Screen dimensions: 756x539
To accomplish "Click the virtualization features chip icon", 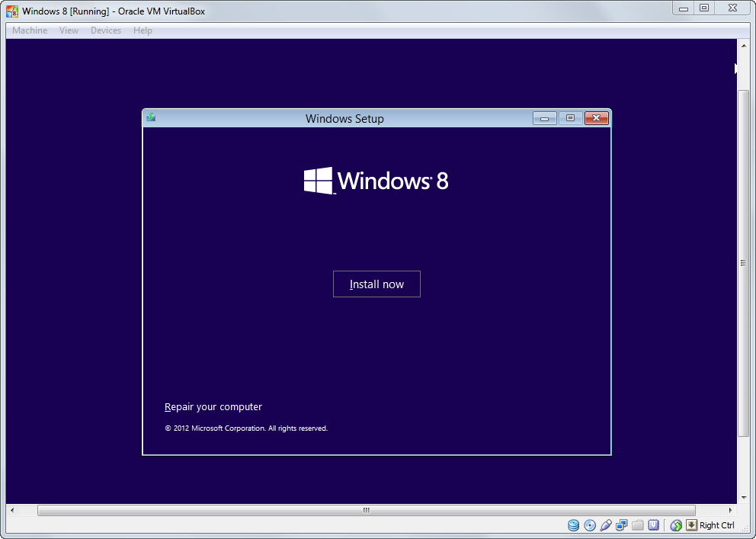I will point(653,525).
